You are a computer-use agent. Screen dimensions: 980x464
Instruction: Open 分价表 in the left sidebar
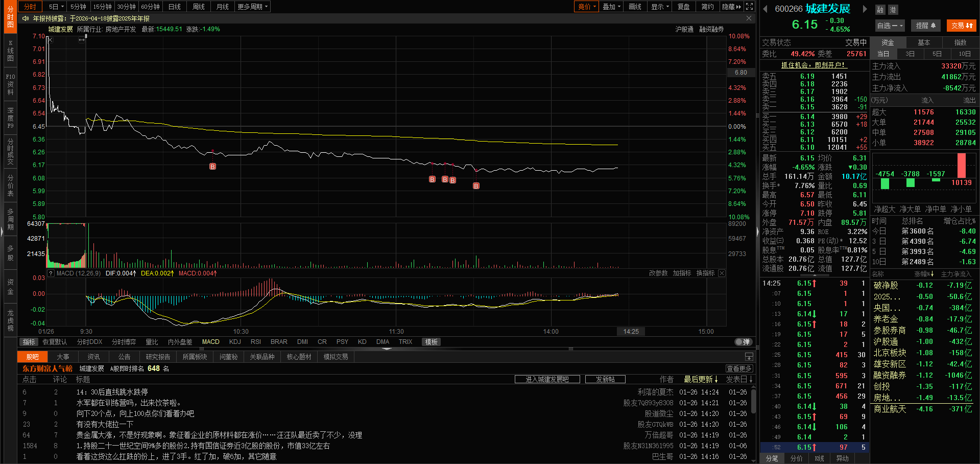tap(11, 185)
